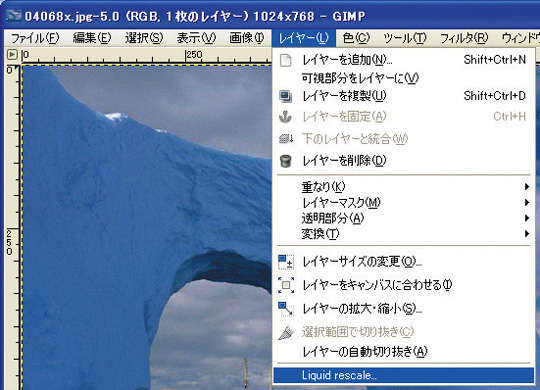
Task: Click the ruler corner arrow button
Action: click(12, 54)
